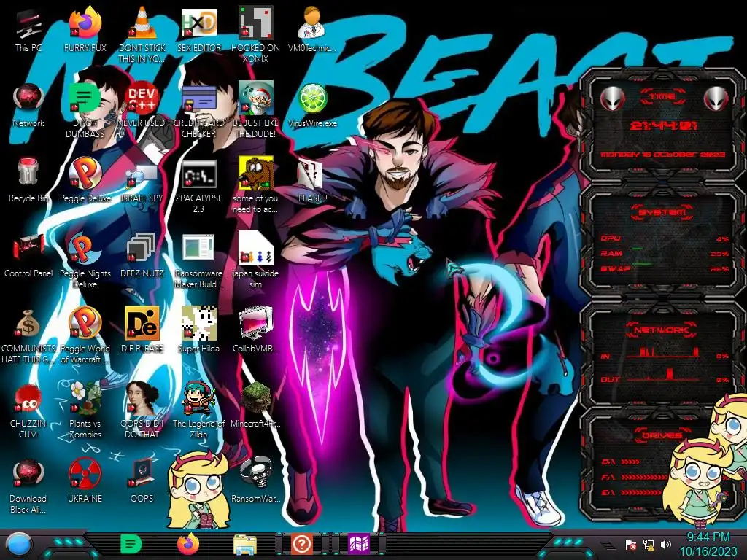
Task: Click the orange question mark taskbar icon
Action: coord(301,544)
